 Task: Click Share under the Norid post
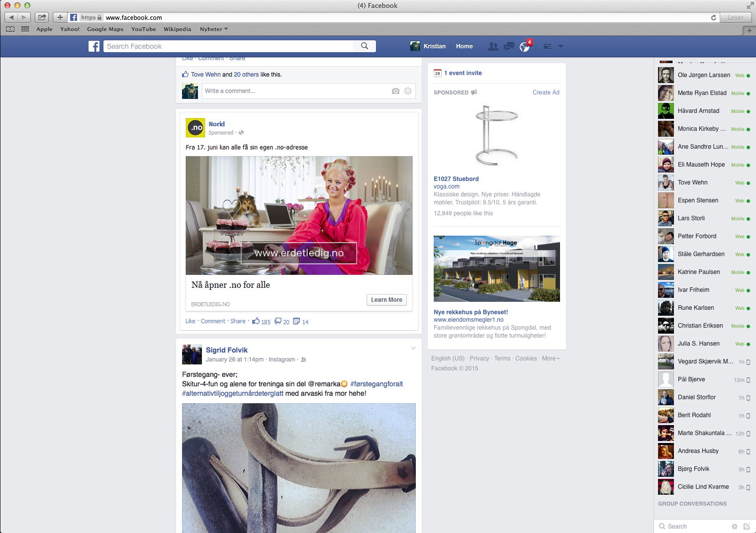coord(238,321)
